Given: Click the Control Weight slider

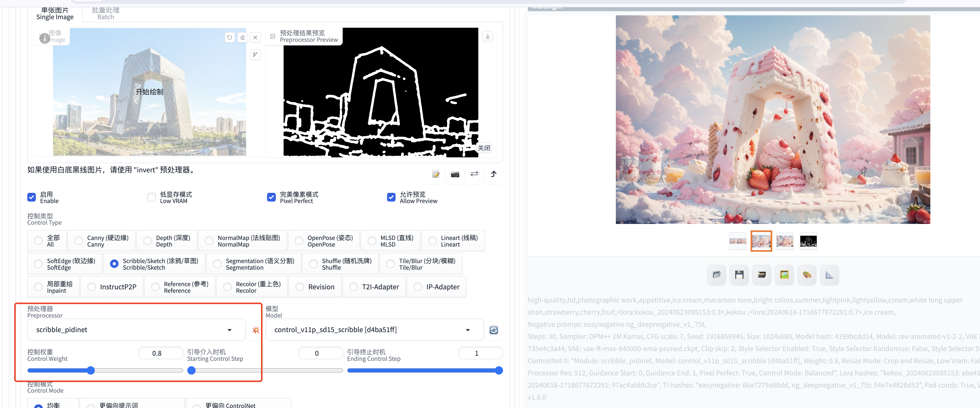Looking at the screenshot, I should tap(105, 371).
